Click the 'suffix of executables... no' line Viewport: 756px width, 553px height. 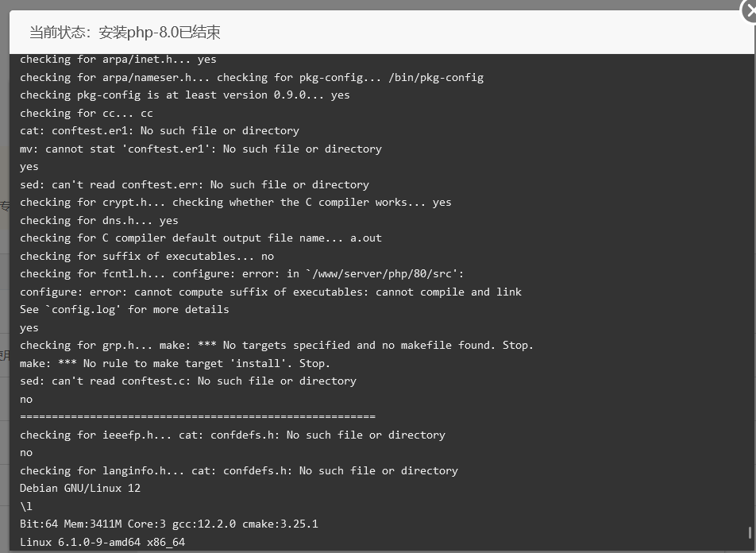[x=147, y=256]
